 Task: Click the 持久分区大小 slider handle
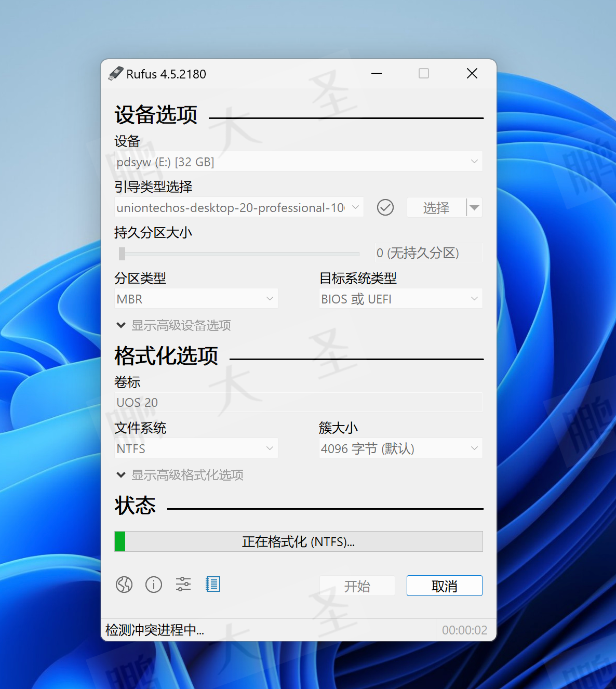pos(122,254)
